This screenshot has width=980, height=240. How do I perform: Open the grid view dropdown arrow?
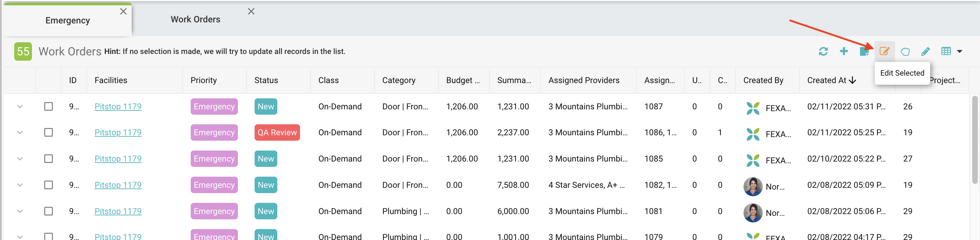(x=959, y=51)
